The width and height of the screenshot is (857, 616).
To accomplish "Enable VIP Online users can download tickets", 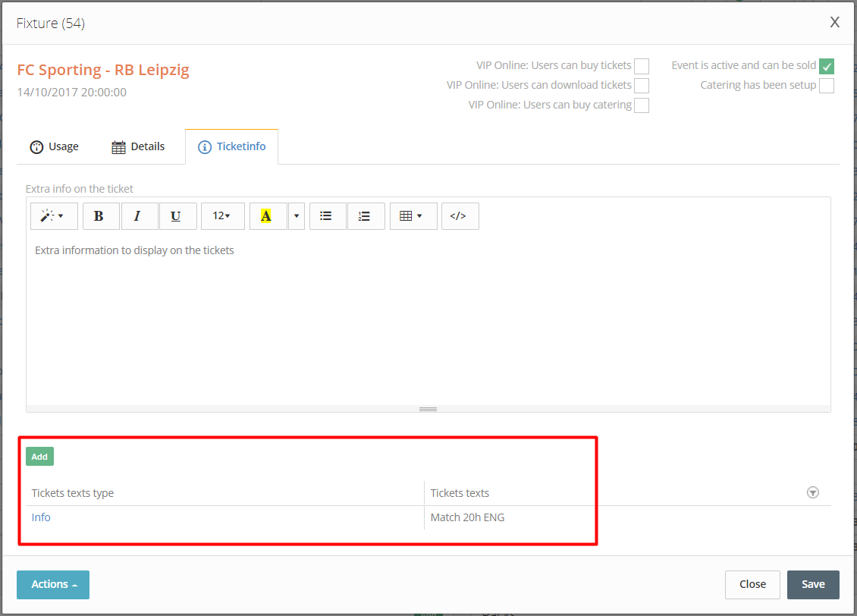I will point(642,86).
